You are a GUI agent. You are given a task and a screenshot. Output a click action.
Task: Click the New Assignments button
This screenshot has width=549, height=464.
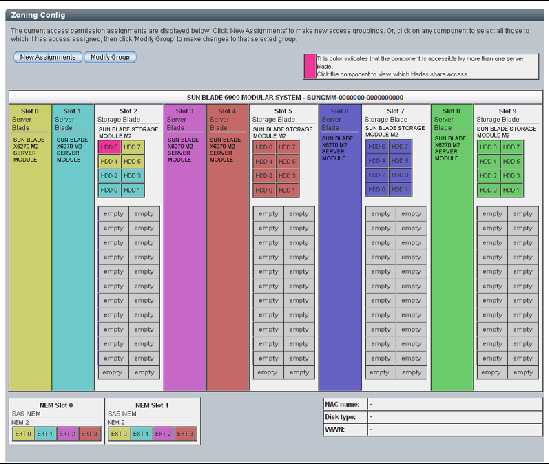click(x=48, y=57)
